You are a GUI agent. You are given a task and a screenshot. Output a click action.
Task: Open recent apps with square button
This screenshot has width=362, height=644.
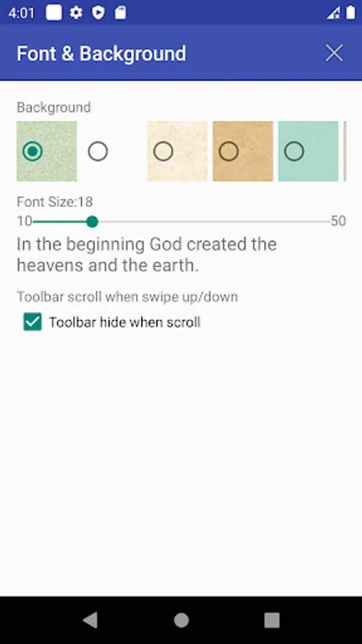click(272, 620)
